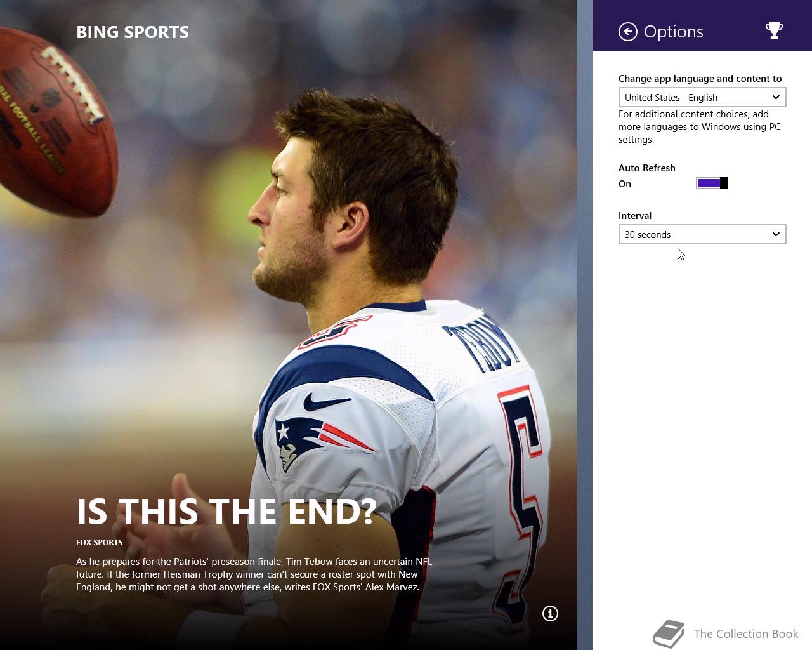This screenshot has height=650, width=812.
Task: Click the Bing Sports title
Action: coord(133,32)
